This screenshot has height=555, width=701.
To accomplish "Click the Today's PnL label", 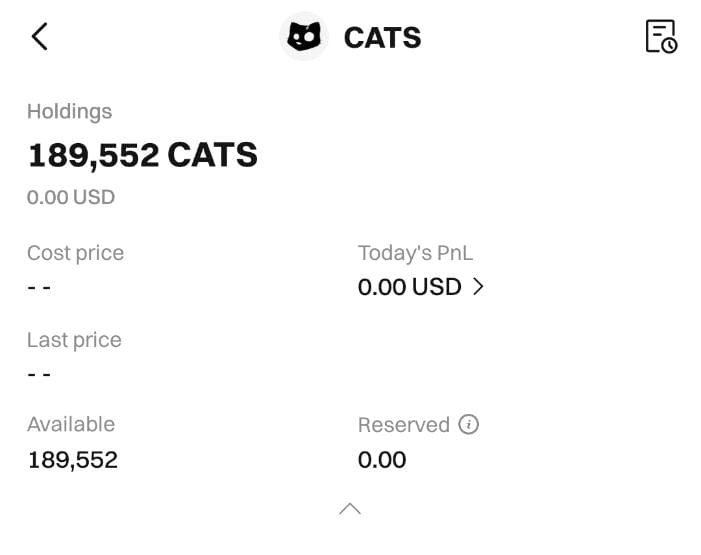I will pos(415,253).
